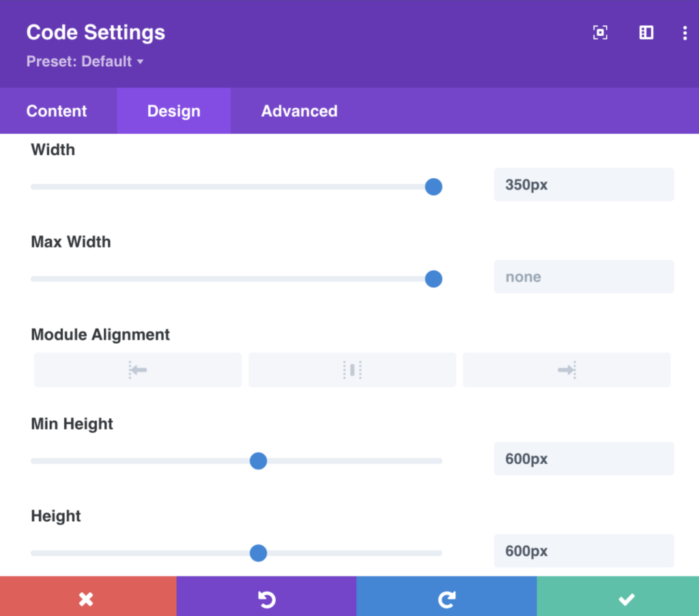The height and width of the screenshot is (616, 699).
Task: Click the Min Height slider handle
Action: pyautogui.click(x=258, y=460)
